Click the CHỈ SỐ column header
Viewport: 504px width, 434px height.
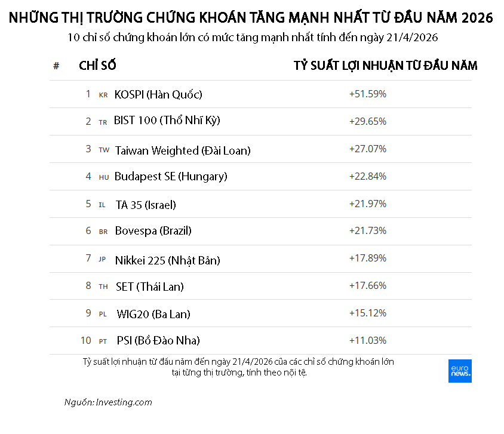point(97,66)
